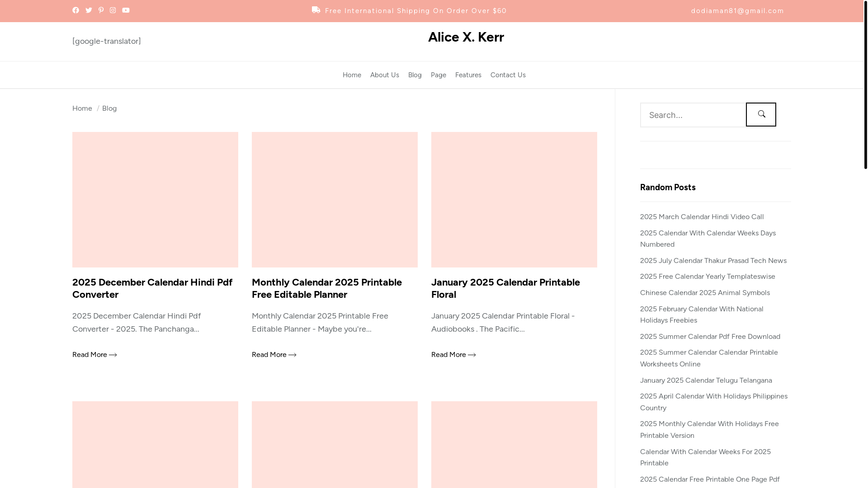Open the About Us menu item
Image resolution: width=868 pixels, height=488 pixels.
pyautogui.click(x=385, y=75)
